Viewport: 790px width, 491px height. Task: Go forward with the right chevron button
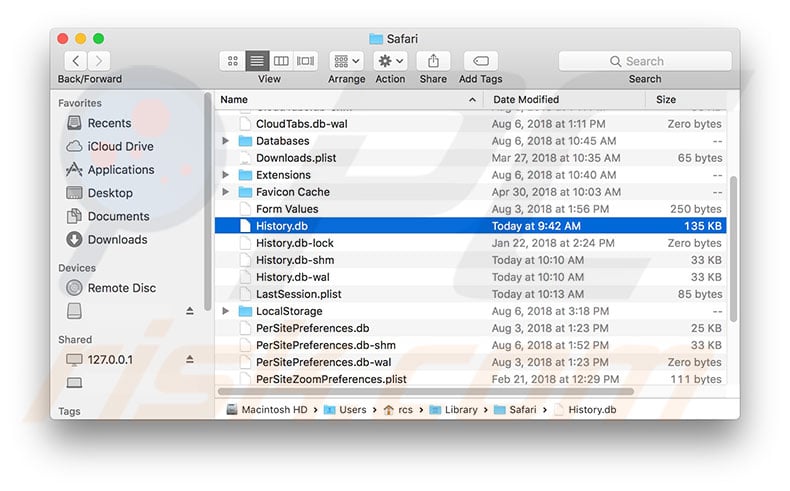99,61
